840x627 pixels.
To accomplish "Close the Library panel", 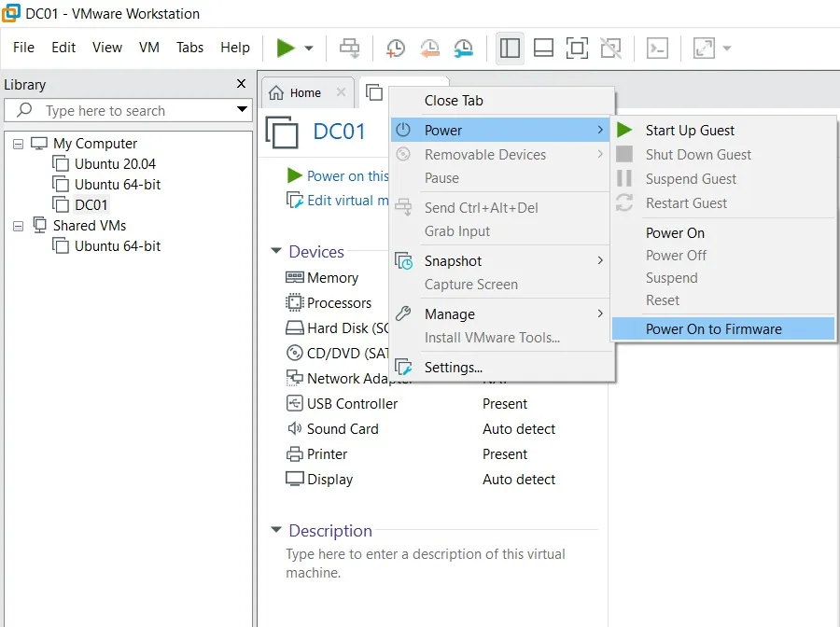I will click(x=241, y=84).
